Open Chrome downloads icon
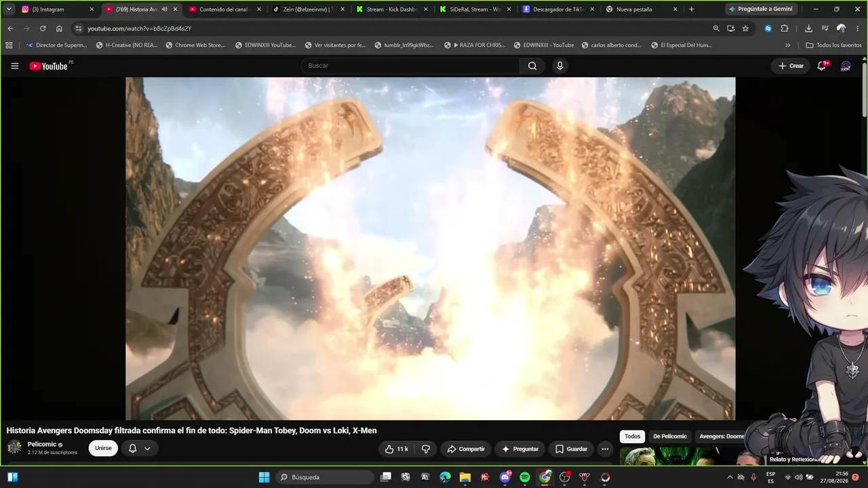Screen dimensions: 868x488 808,28
